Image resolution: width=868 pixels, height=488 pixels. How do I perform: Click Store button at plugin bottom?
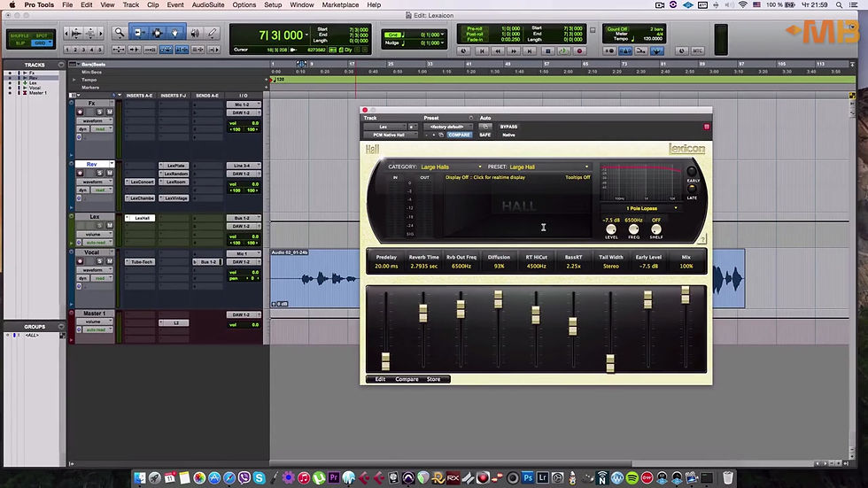433,379
